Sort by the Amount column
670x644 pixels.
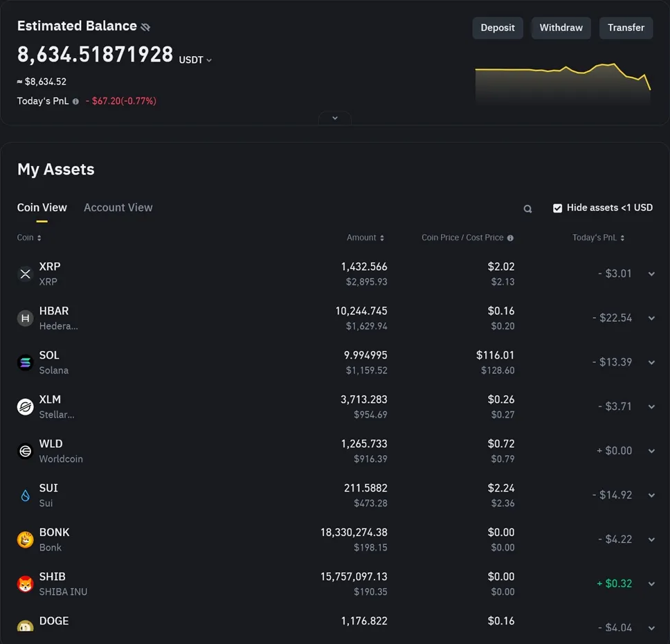point(365,238)
